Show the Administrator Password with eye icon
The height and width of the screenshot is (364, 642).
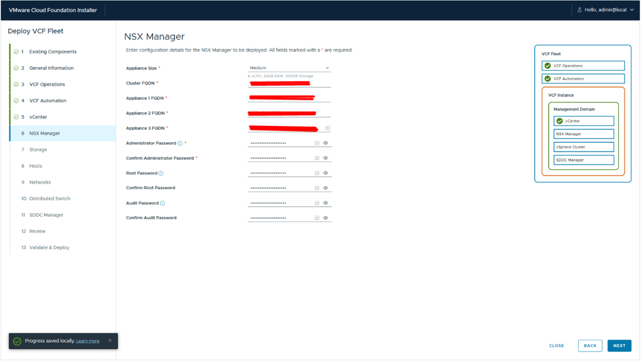click(x=326, y=143)
